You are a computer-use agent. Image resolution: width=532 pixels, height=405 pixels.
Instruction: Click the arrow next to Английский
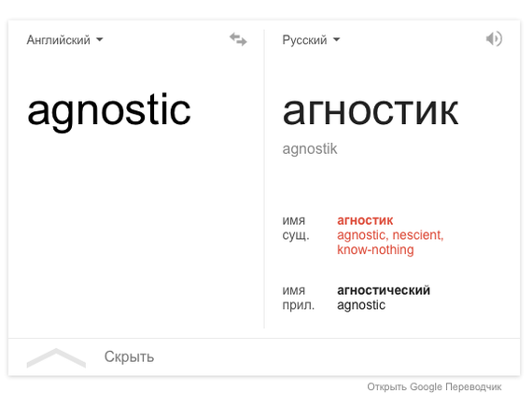(x=100, y=40)
